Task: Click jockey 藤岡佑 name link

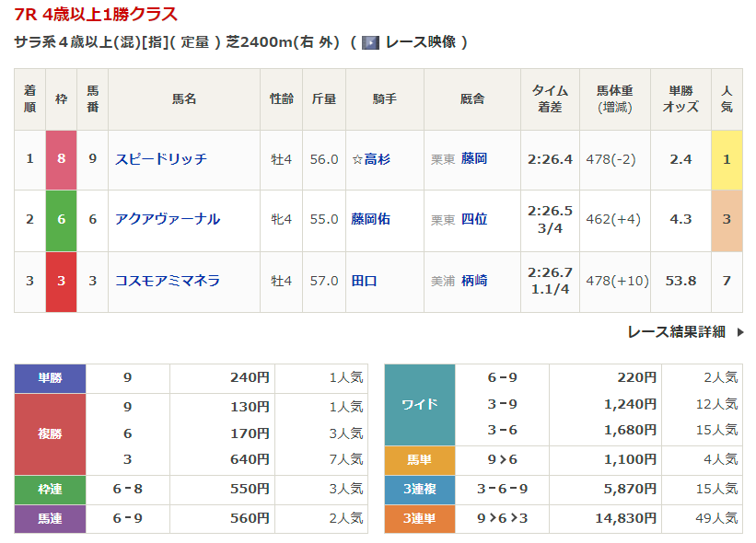Action: pyautogui.click(x=370, y=220)
